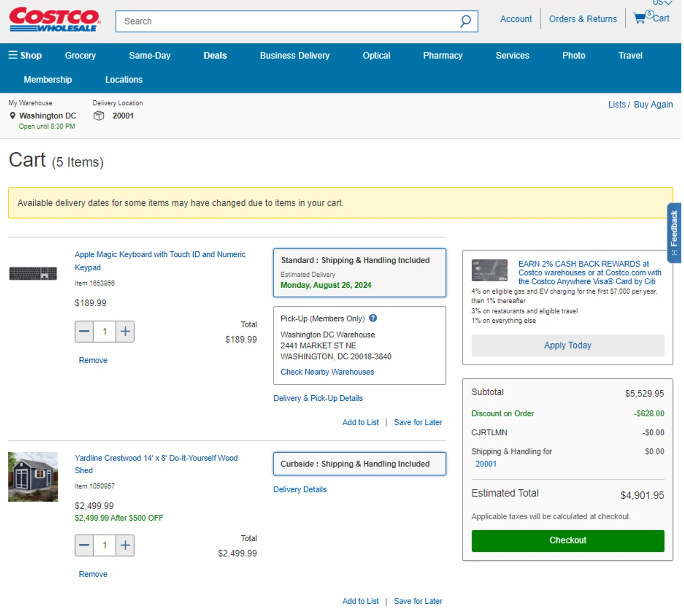Open the Same-Day menu item
This screenshot has height=616, width=684.
tap(150, 56)
